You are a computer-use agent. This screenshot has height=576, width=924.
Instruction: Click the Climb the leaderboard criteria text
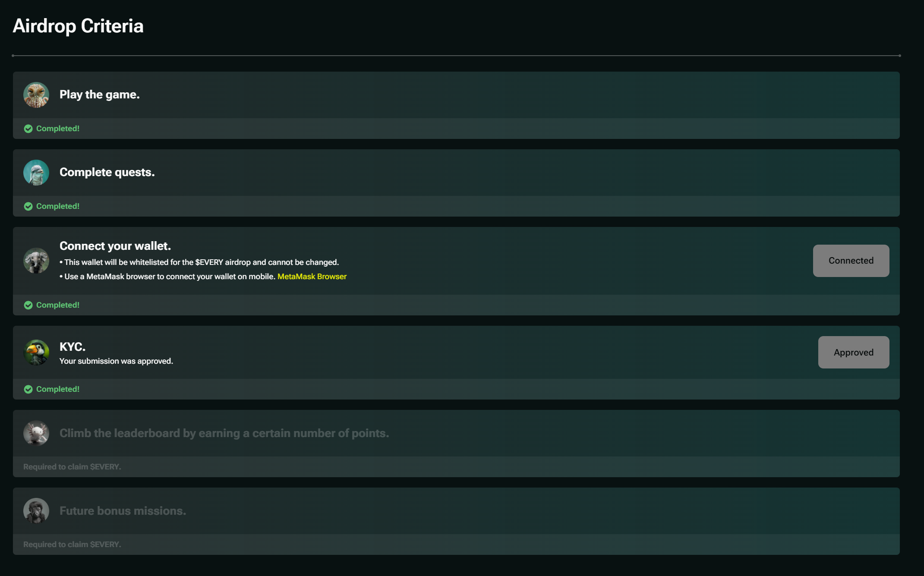(224, 433)
